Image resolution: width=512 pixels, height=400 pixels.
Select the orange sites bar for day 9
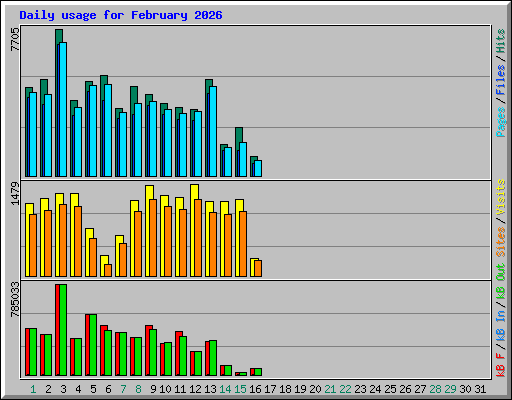click(x=153, y=238)
